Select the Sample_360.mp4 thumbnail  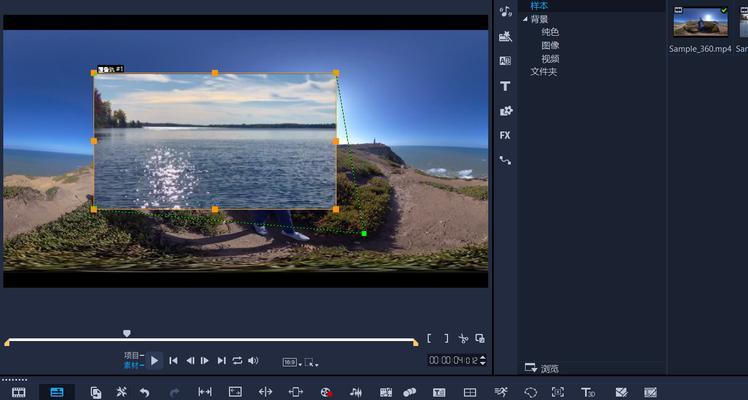[x=700, y=21]
